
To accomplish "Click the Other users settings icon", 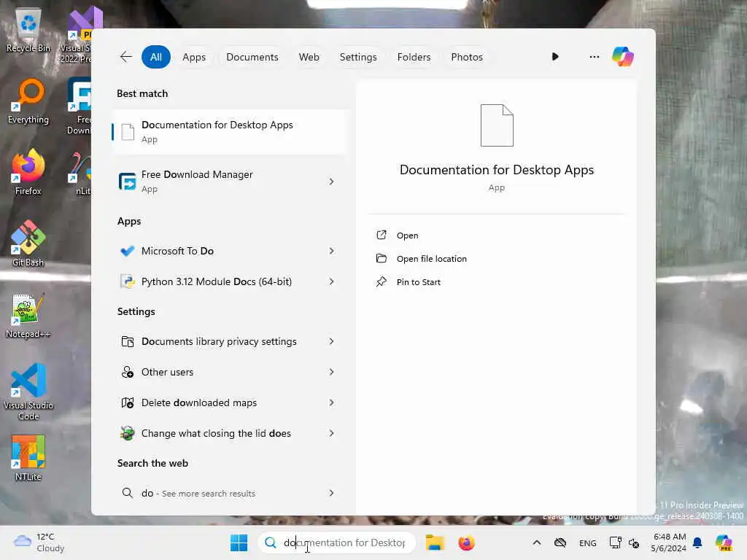I will [x=127, y=372].
